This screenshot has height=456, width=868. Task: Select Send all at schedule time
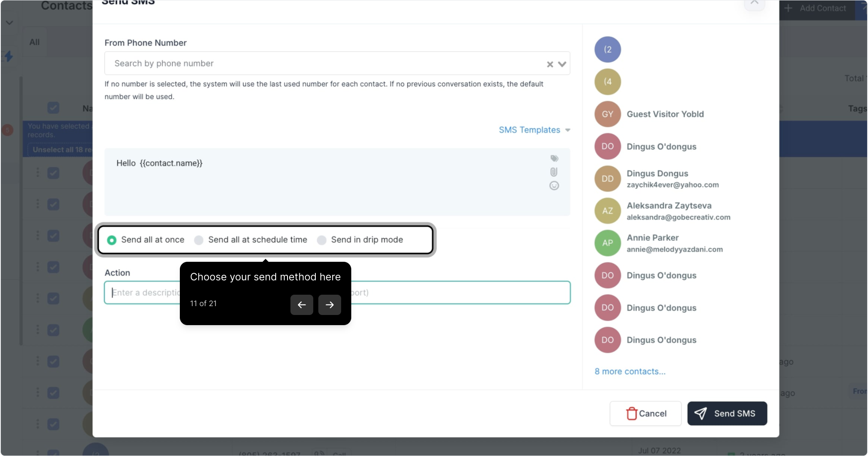click(199, 240)
